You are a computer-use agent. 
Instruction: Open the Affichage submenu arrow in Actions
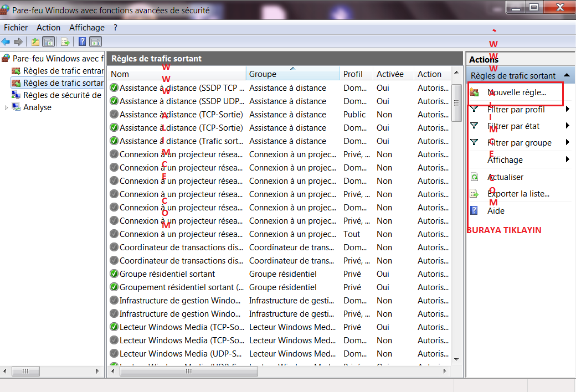pos(568,159)
